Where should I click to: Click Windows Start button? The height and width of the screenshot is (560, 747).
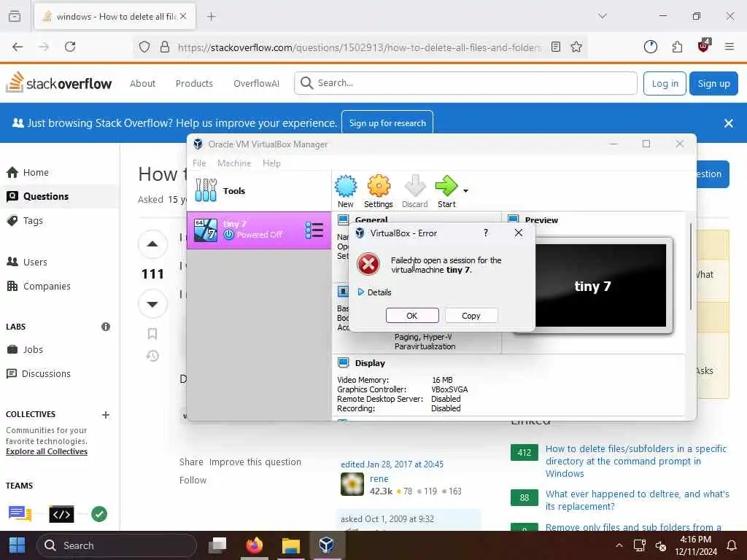(x=18, y=545)
